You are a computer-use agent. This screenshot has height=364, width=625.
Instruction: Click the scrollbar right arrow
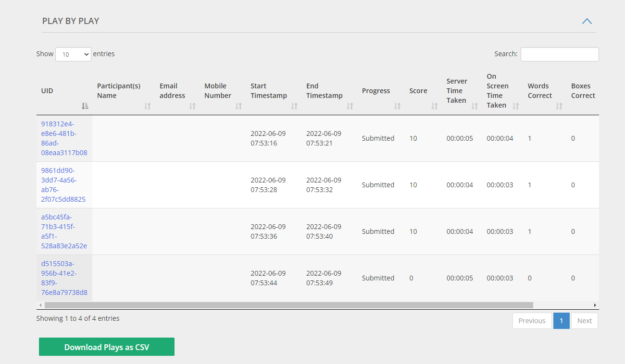coord(595,305)
